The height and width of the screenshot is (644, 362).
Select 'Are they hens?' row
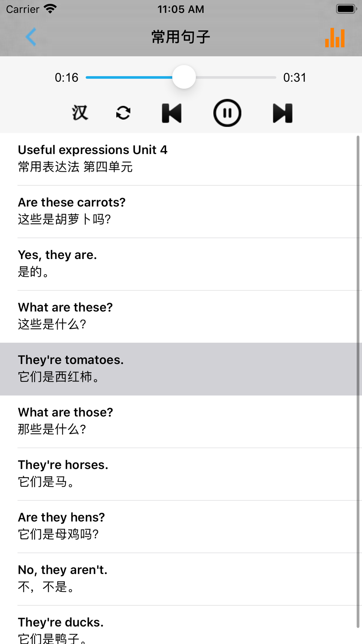(x=181, y=527)
